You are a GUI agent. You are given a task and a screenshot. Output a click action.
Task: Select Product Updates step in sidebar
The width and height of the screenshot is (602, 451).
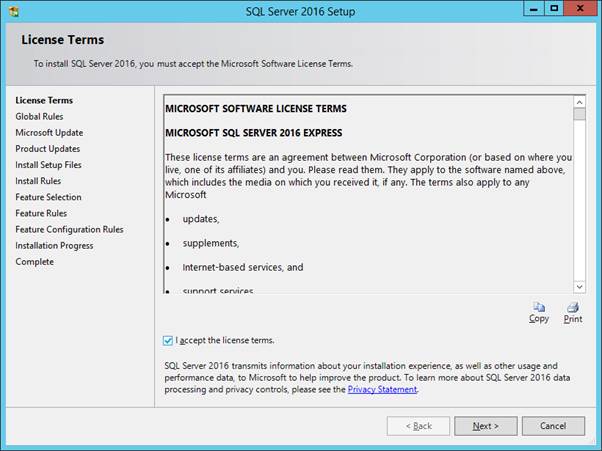click(x=48, y=149)
